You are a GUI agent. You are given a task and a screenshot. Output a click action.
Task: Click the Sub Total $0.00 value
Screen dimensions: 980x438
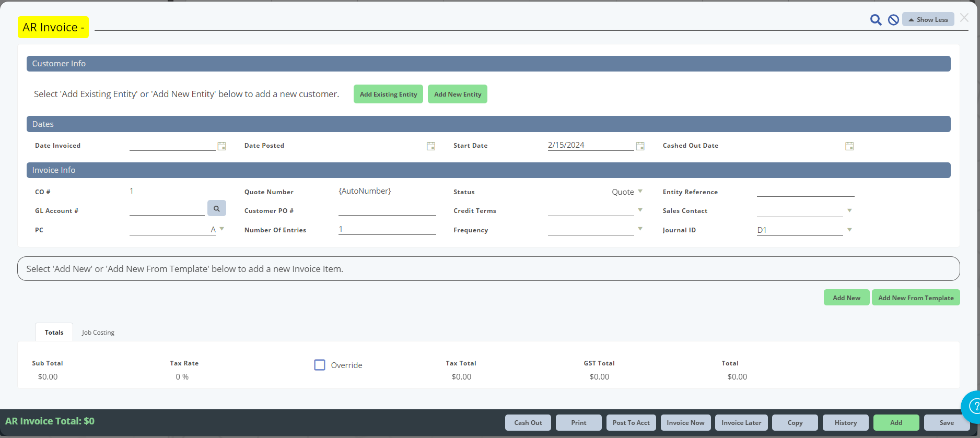[48, 377]
